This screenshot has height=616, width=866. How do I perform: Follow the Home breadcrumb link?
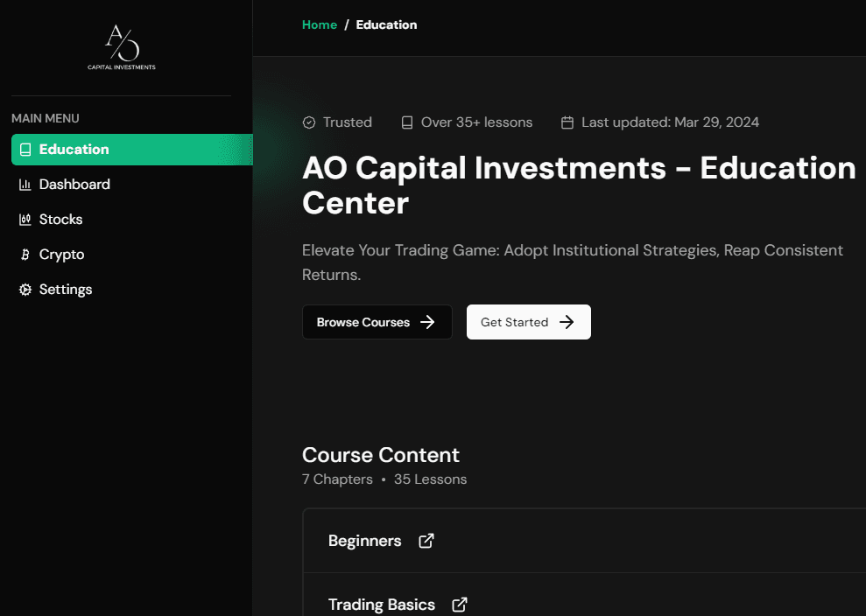pyautogui.click(x=320, y=24)
